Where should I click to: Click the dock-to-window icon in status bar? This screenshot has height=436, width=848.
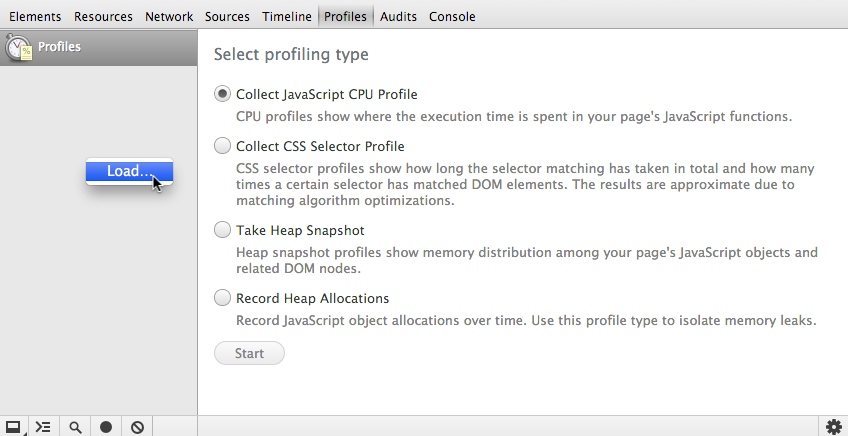tap(14, 426)
